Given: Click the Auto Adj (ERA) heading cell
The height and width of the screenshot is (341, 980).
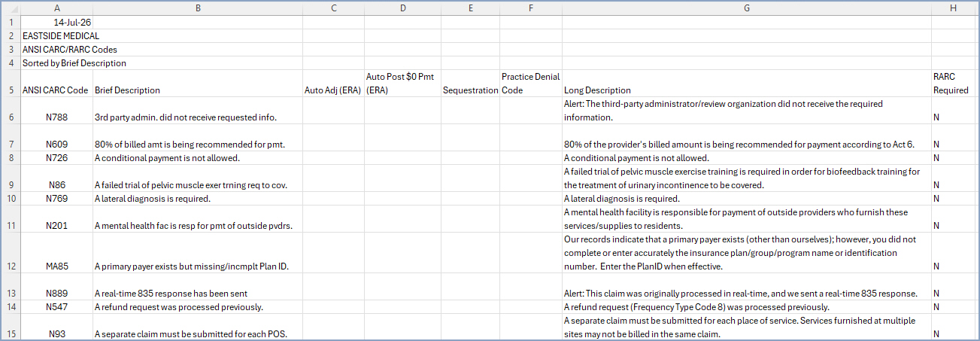Looking at the screenshot, I should 333,84.
